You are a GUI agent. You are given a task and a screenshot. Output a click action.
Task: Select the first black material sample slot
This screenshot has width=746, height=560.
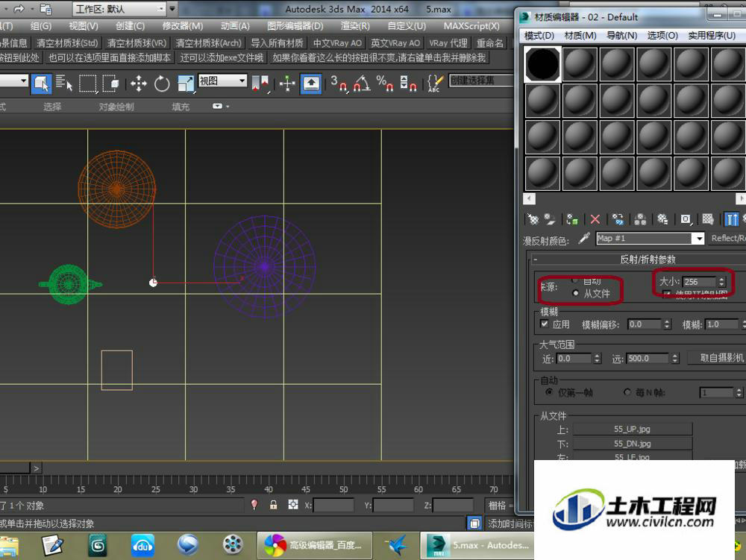(x=542, y=63)
